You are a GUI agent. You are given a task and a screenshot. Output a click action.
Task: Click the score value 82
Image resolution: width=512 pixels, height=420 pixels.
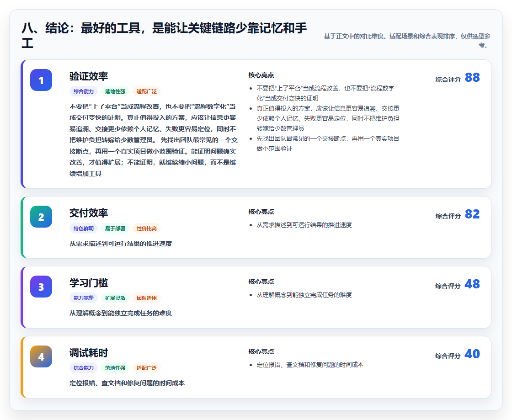coord(472,214)
